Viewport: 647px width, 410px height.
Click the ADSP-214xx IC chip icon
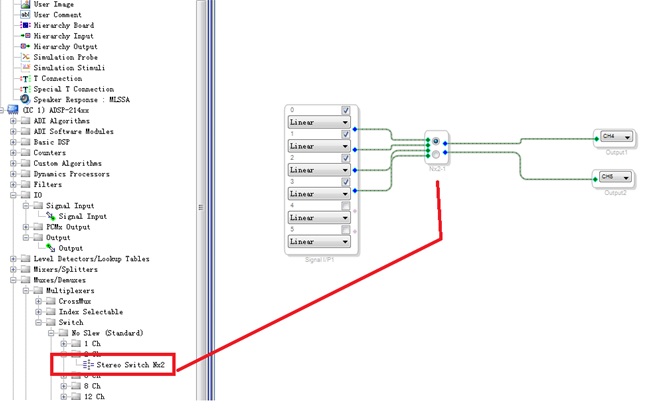(13, 110)
